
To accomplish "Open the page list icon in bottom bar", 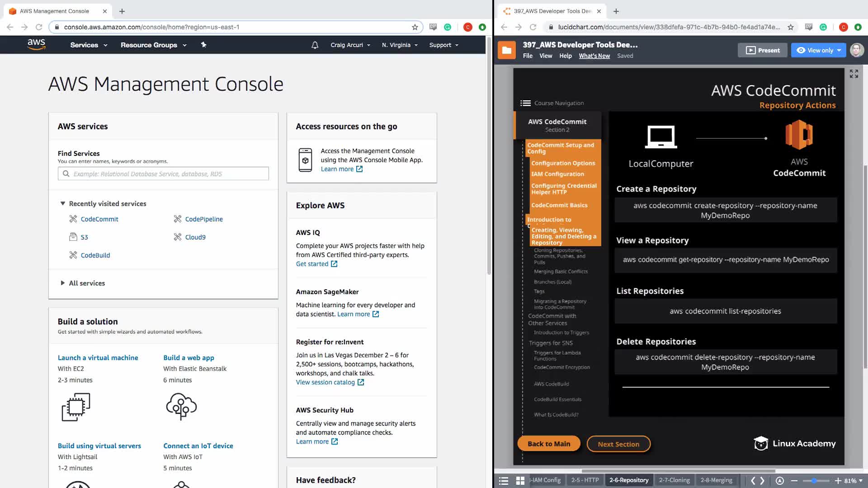I will pos(503,480).
